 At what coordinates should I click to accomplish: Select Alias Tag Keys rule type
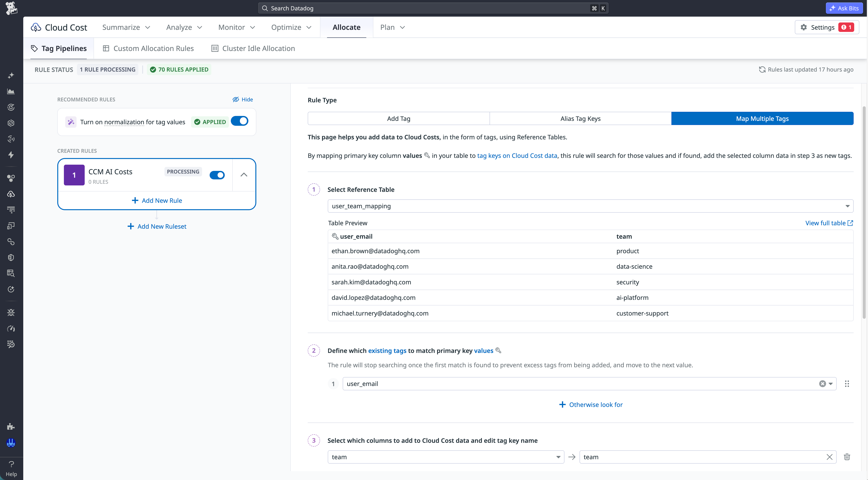(580, 118)
